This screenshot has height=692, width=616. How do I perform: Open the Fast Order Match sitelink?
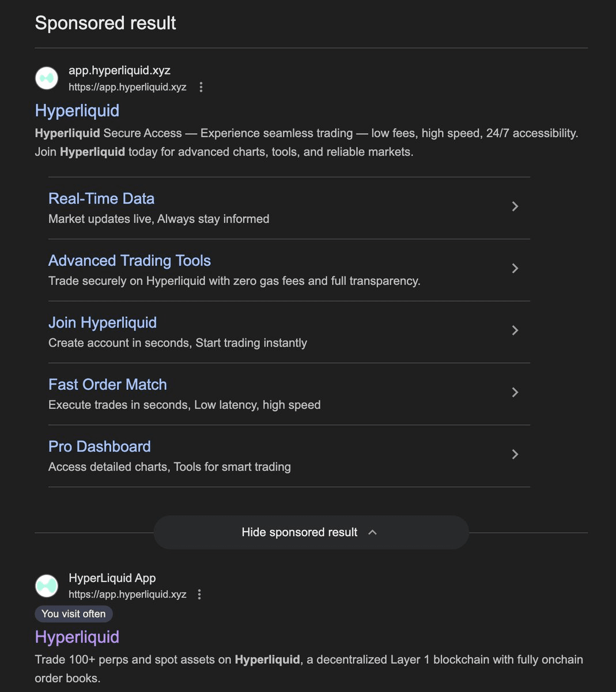(x=108, y=385)
